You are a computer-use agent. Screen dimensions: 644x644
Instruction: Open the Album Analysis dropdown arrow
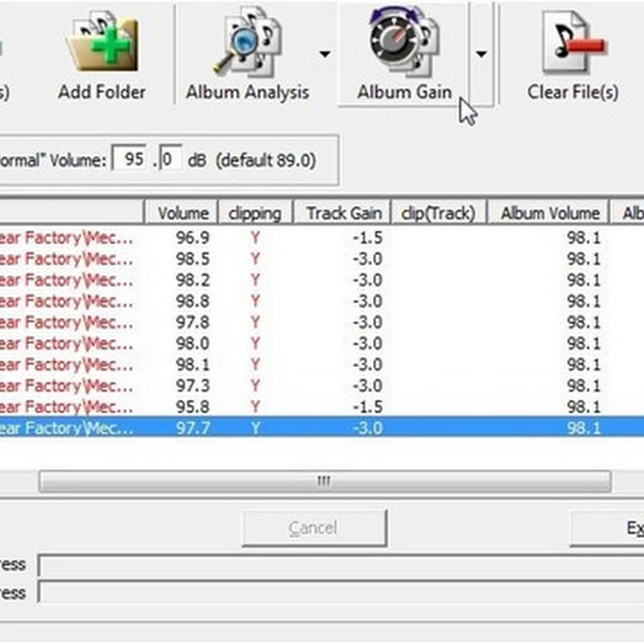point(325,54)
